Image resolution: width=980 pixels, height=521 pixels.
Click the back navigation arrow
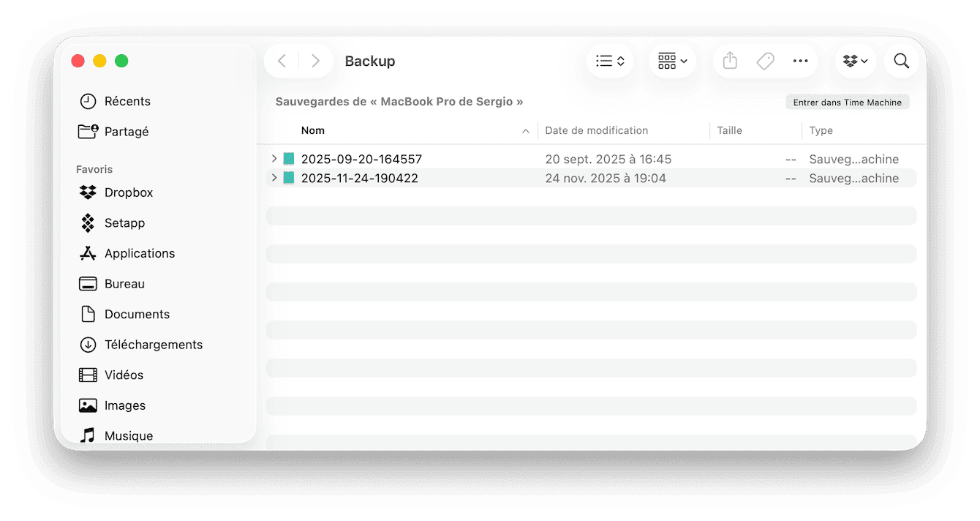coord(282,61)
